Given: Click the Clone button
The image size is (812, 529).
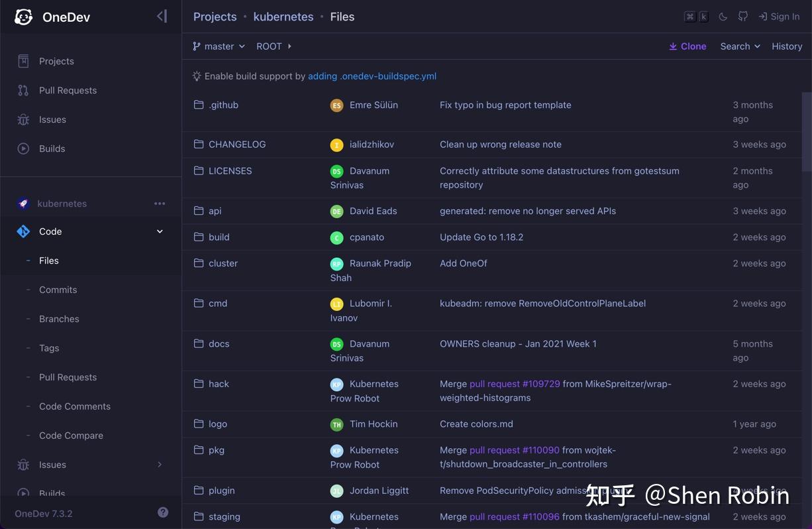Looking at the screenshot, I should pos(687,46).
